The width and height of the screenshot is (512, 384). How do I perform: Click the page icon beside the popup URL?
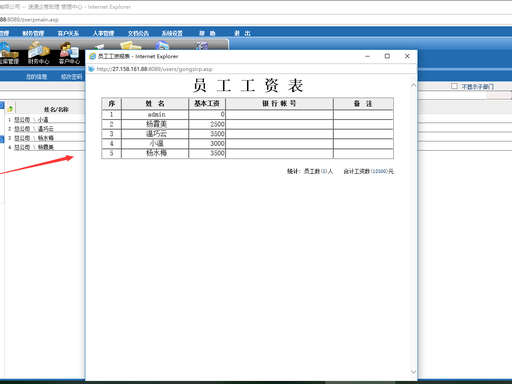point(91,69)
